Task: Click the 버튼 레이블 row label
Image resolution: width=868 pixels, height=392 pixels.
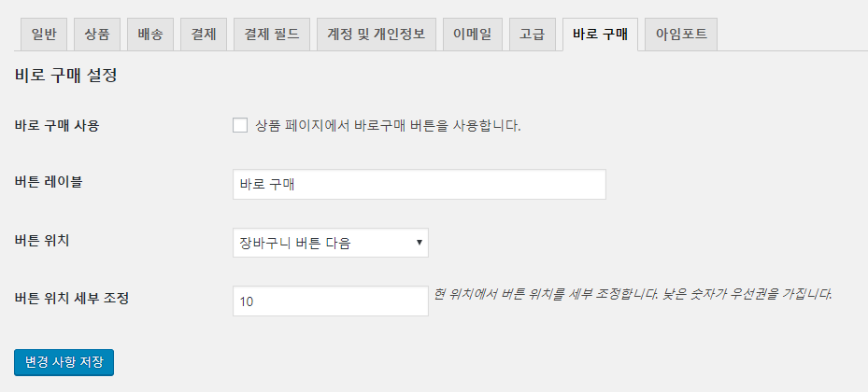Action: [49, 182]
